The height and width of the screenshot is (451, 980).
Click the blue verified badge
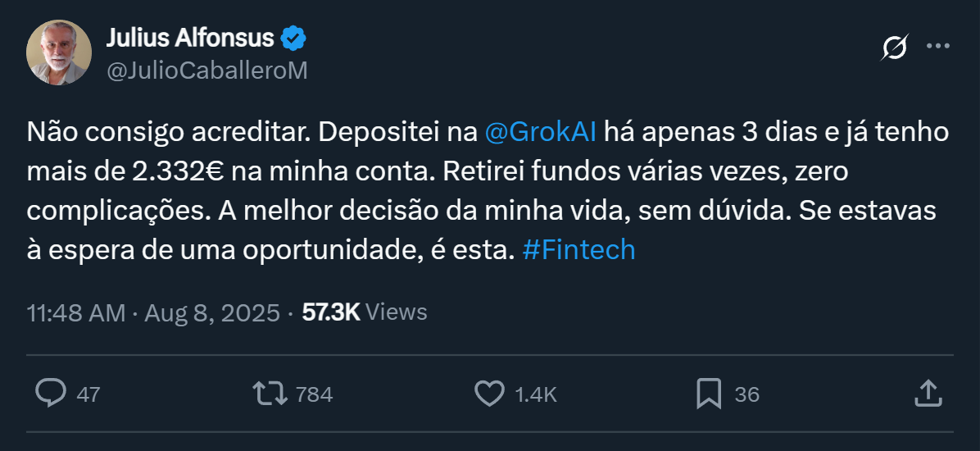(294, 38)
